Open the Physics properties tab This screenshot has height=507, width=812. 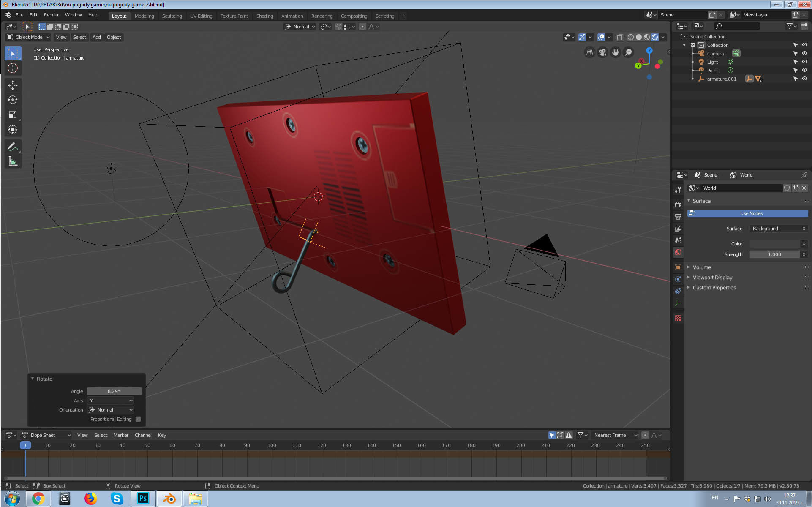(x=678, y=279)
